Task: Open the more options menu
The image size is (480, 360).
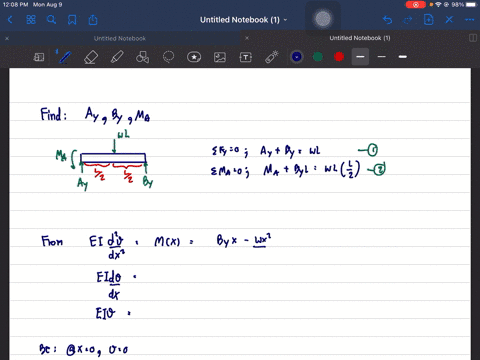Action: [469, 20]
